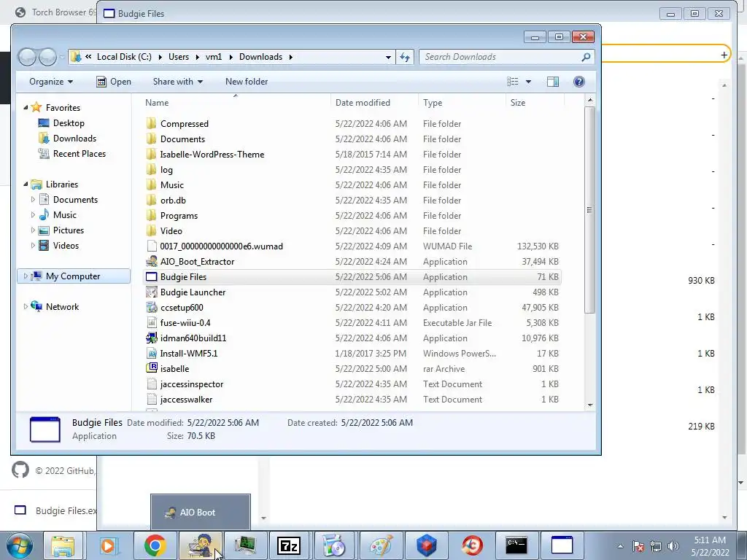Expand the Documents library node
Image resolution: width=747 pixels, height=560 pixels.
(x=33, y=200)
